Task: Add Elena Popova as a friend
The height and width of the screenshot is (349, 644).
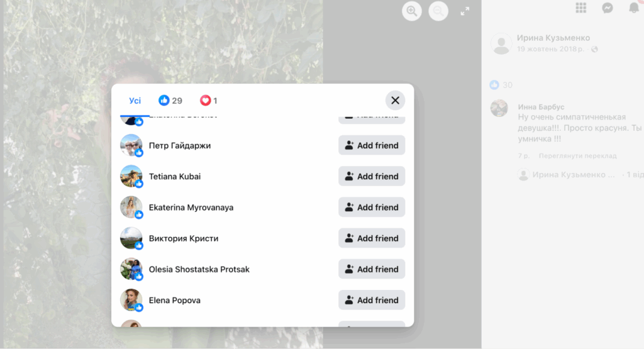Action: [x=372, y=301]
